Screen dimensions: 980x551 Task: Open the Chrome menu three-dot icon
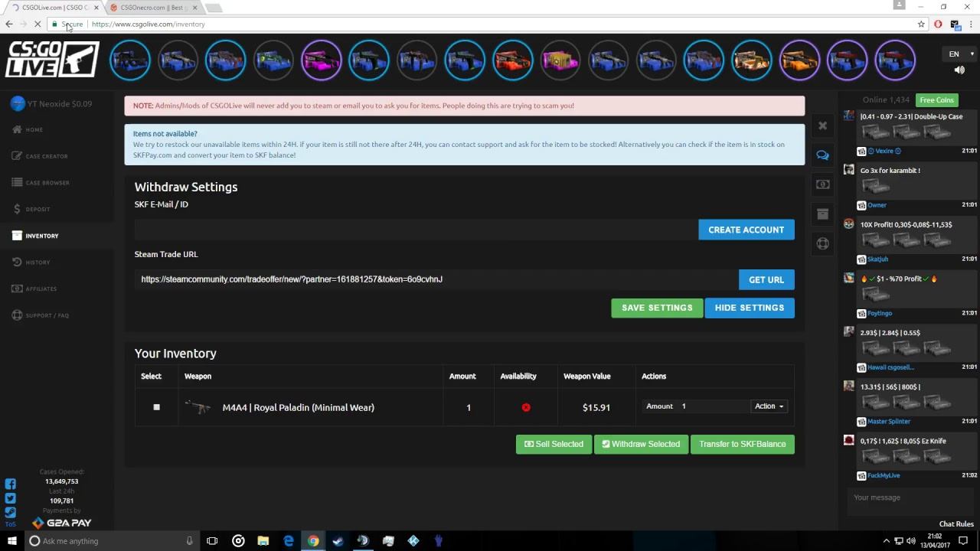point(971,24)
